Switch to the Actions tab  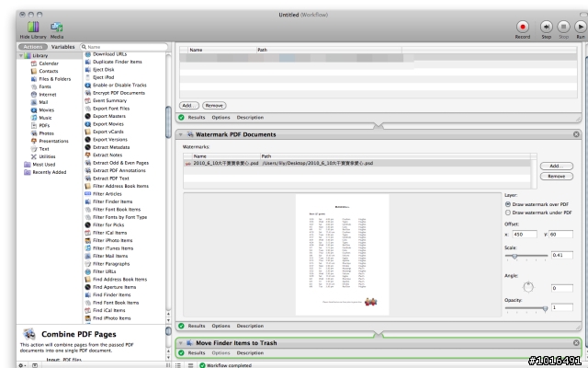coord(32,46)
